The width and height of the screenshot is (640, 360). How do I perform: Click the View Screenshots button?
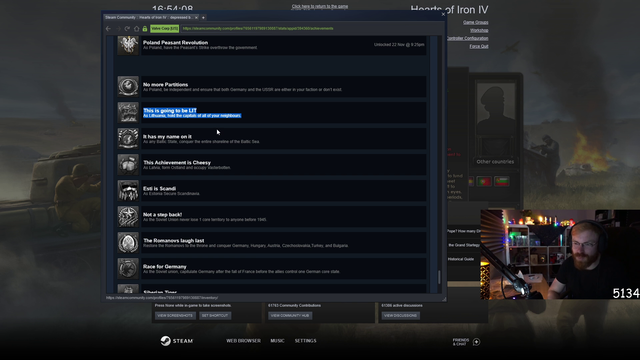175,316
